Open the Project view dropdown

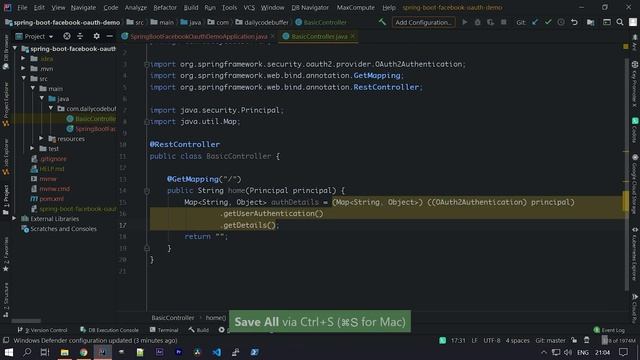tap(35, 36)
